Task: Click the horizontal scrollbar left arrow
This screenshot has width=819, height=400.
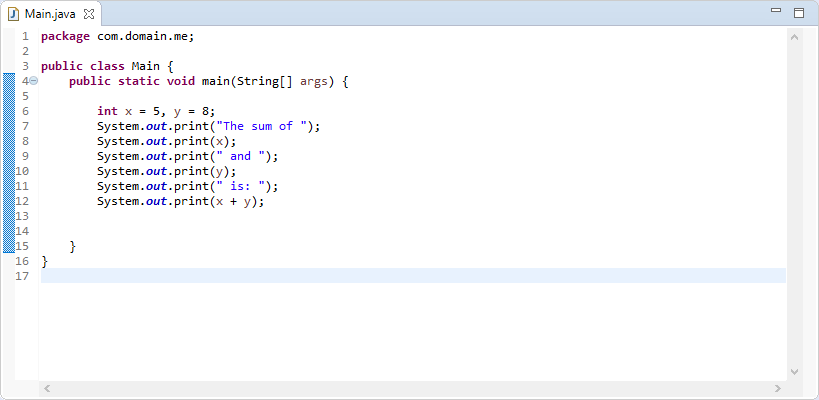Action: 46,389
